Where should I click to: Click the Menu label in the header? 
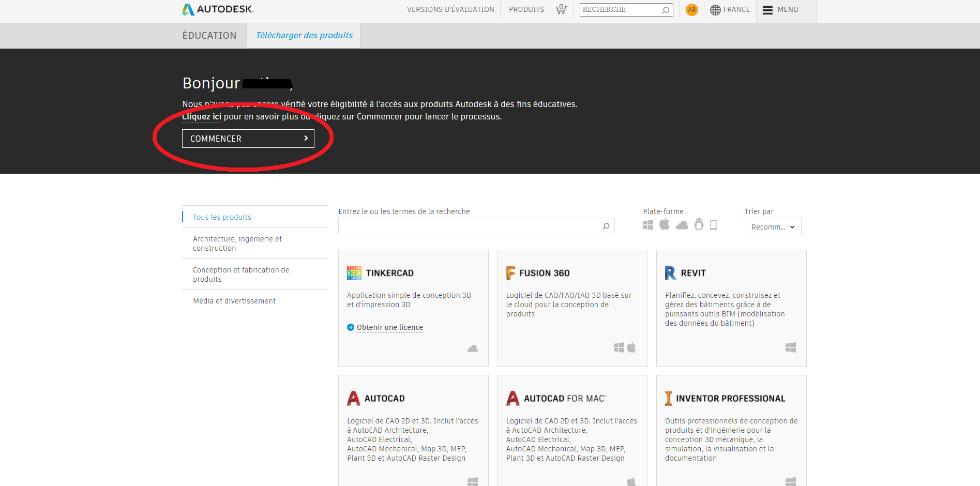788,10
